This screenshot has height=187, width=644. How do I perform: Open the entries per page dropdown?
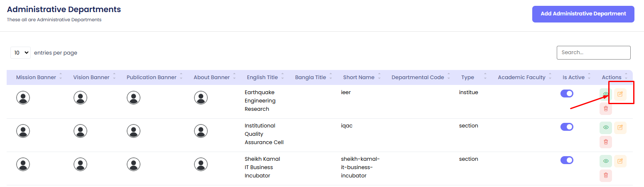click(x=20, y=53)
